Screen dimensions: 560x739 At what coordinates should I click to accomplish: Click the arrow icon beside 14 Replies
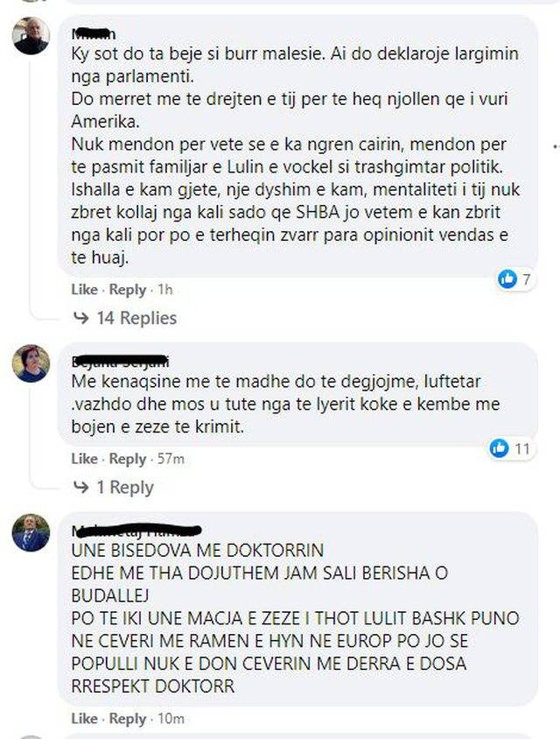pos(81,318)
